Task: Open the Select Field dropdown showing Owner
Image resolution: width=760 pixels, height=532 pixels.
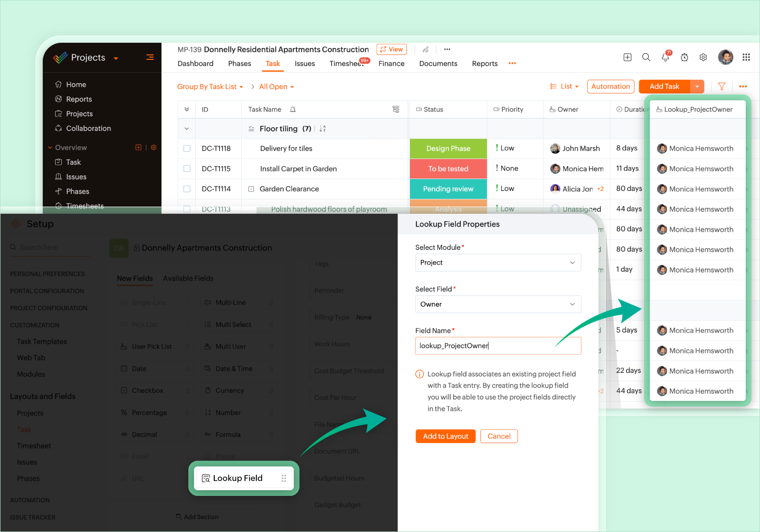Action: [x=498, y=304]
